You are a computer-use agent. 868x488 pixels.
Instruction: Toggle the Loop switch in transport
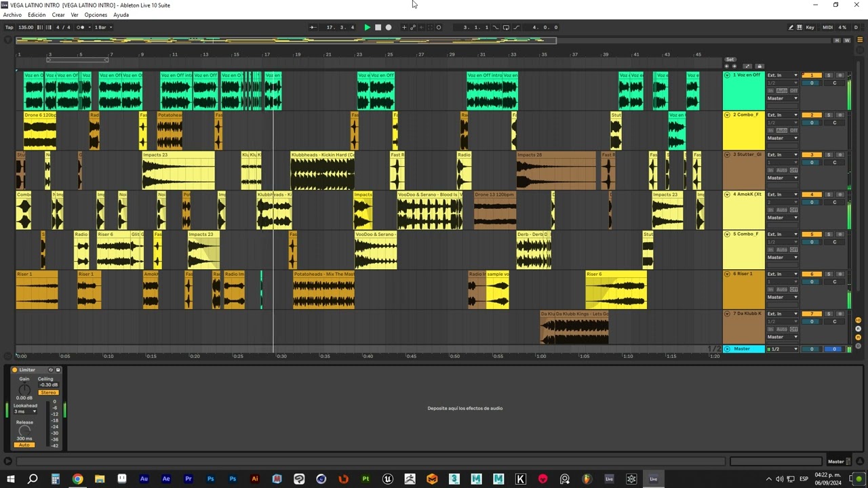[506, 27]
